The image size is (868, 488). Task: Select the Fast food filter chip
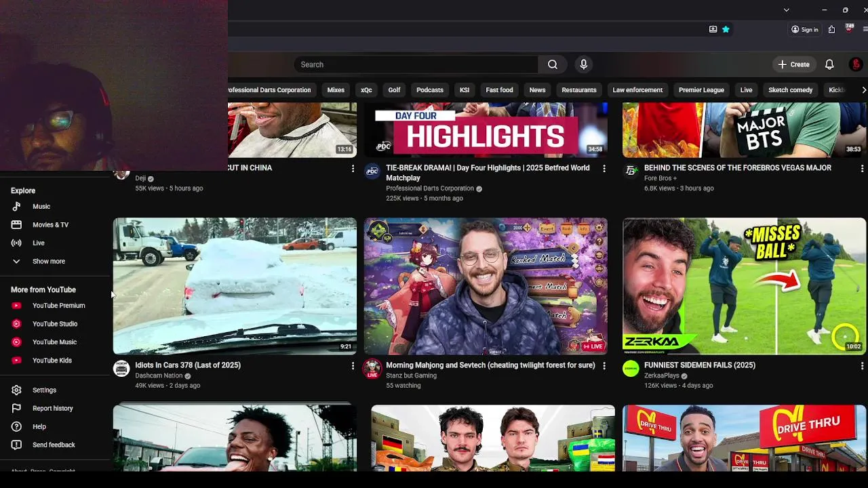point(499,90)
